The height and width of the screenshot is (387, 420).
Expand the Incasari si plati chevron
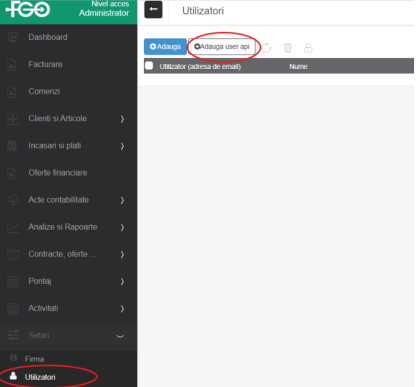click(x=122, y=146)
